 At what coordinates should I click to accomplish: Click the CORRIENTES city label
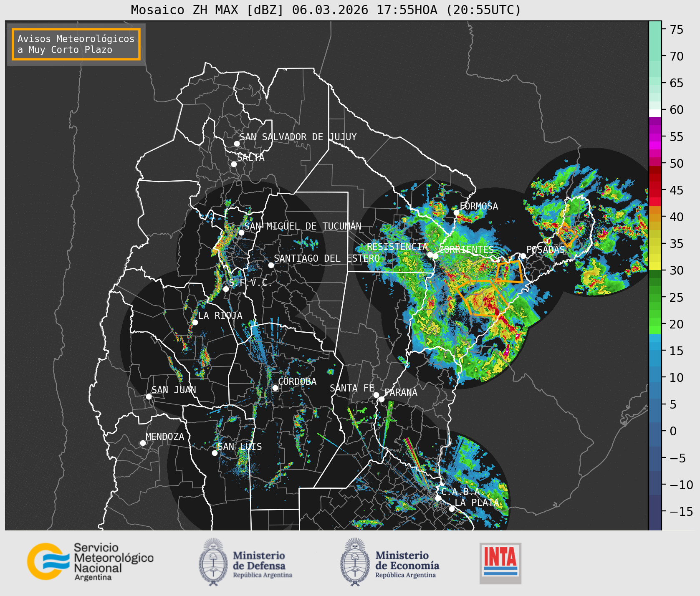point(467,250)
